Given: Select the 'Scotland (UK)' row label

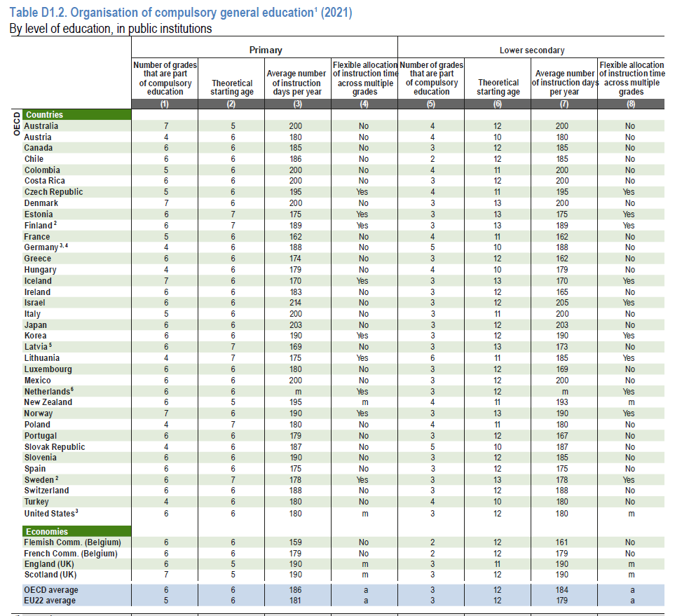Looking at the screenshot, I should pyautogui.click(x=50, y=575).
